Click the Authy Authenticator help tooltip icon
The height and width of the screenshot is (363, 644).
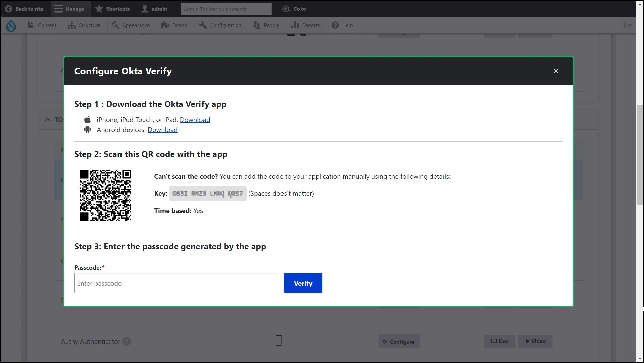coord(127,341)
